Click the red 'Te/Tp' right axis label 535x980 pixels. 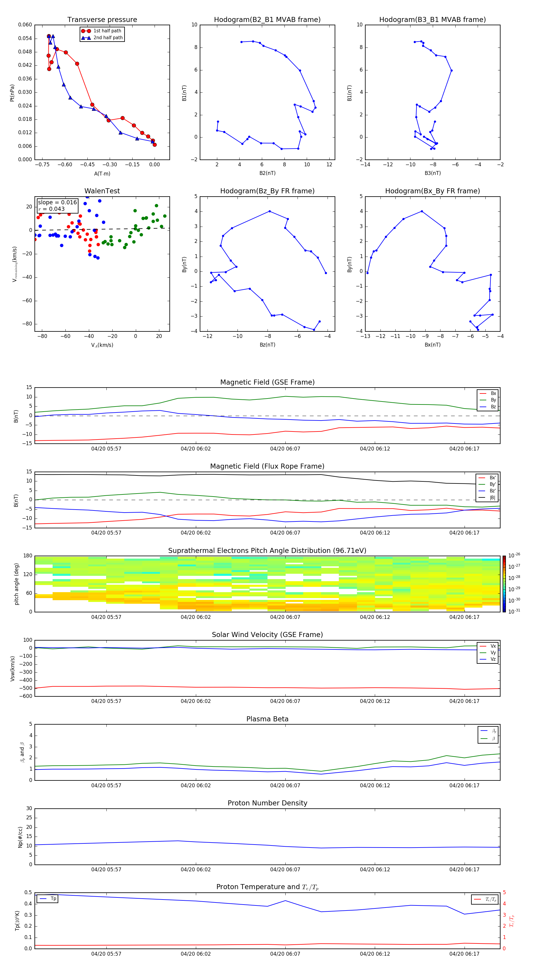(x=512, y=921)
